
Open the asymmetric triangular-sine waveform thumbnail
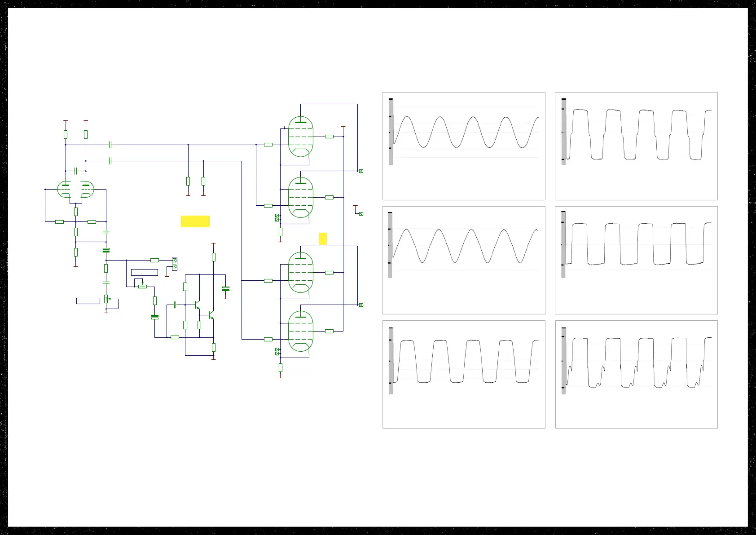(x=464, y=260)
